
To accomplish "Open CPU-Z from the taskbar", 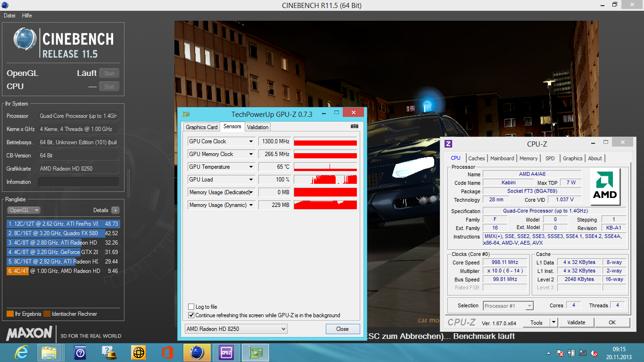I will pyautogui.click(x=226, y=352).
